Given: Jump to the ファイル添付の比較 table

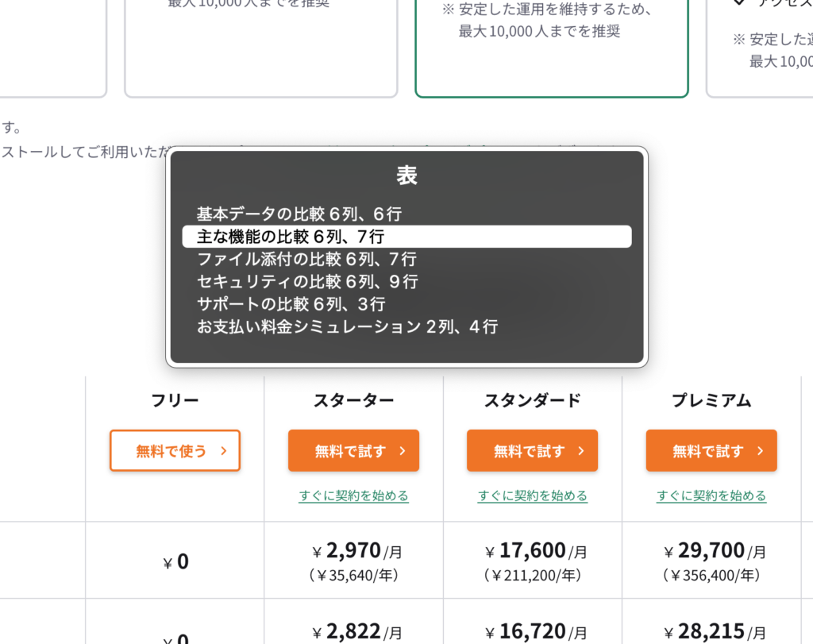Looking at the screenshot, I should click(x=306, y=259).
